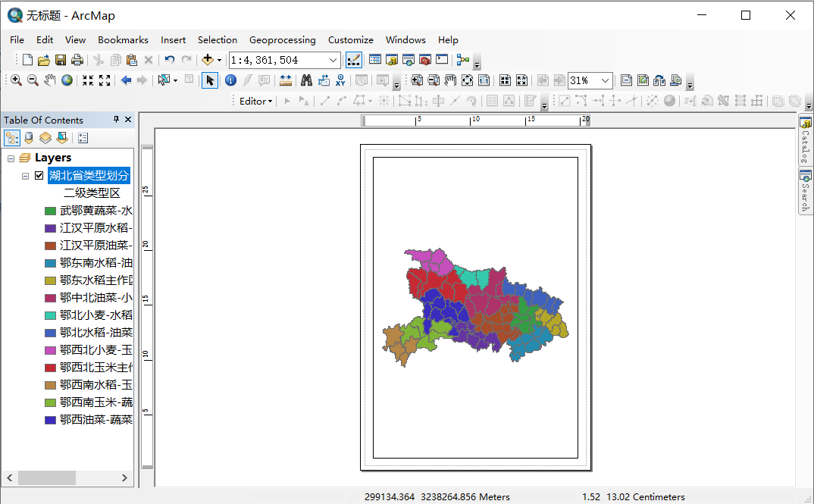814x504 pixels.
Task: Toggle Draft Mode on layout toolbar
Action: tap(626, 80)
